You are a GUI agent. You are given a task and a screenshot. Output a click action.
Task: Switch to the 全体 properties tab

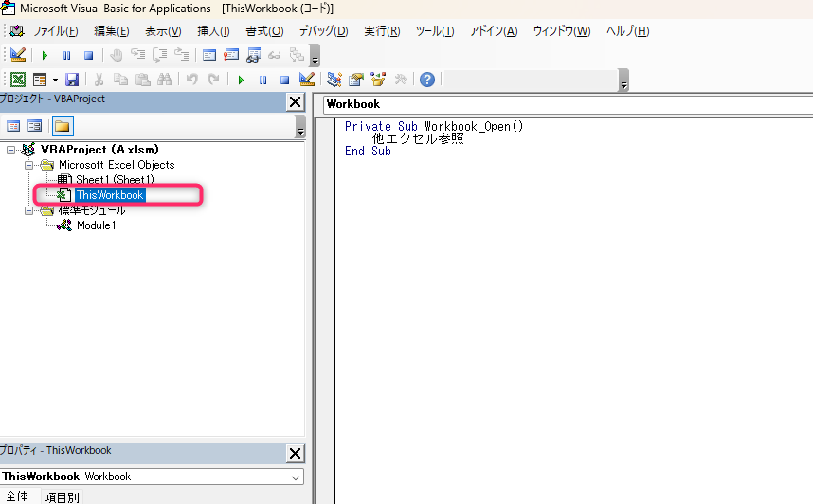tap(17, 496)
